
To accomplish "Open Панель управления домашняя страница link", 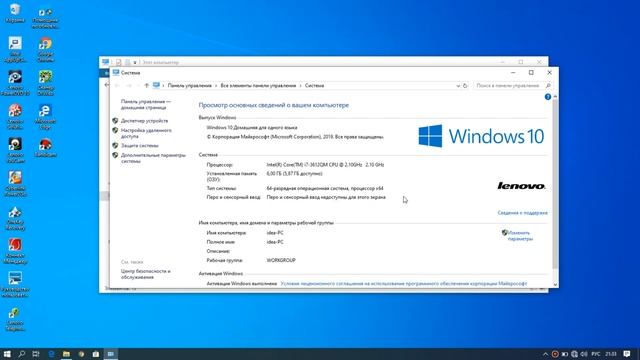I will [x=146, y=104].
